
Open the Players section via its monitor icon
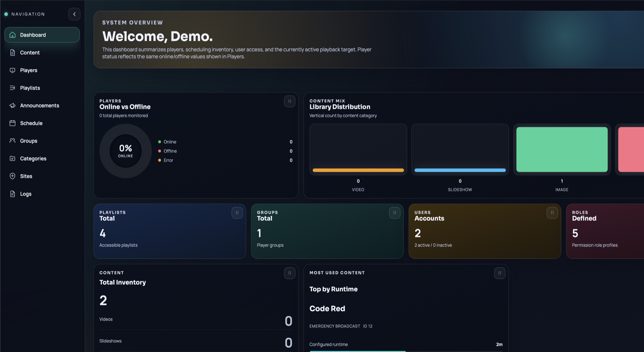coord(13,70)
